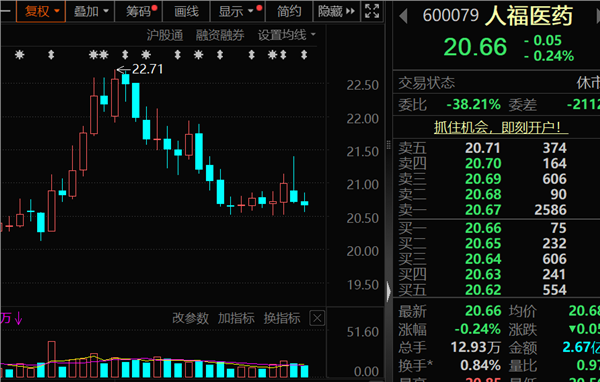Viewport: 600px width, 382px height.
Task: Click the fullscreen expand icon in toolbar
Action: click(x=372, y=11)
